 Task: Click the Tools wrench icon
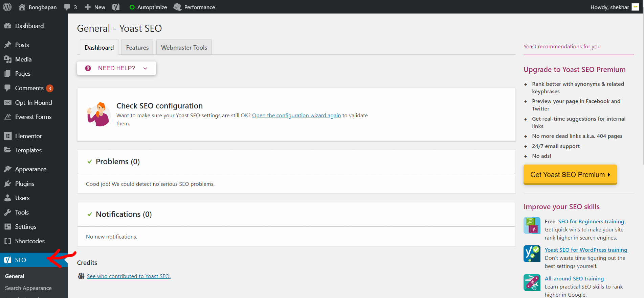[7, 213]
